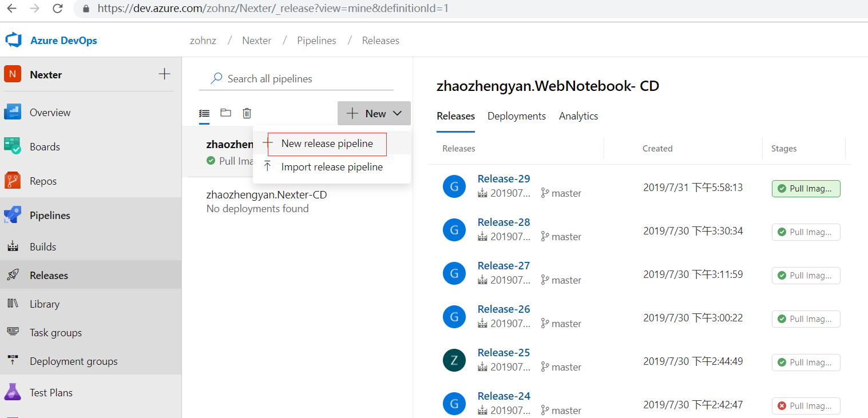The width and height of the screenshot is (868, 418).
Task: Click the master branch under Release-26
Action: 561,324
